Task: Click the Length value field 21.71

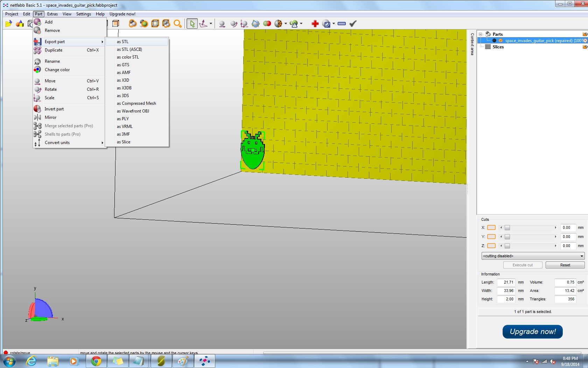Action: pyautogui.click(x=506, y=282)
